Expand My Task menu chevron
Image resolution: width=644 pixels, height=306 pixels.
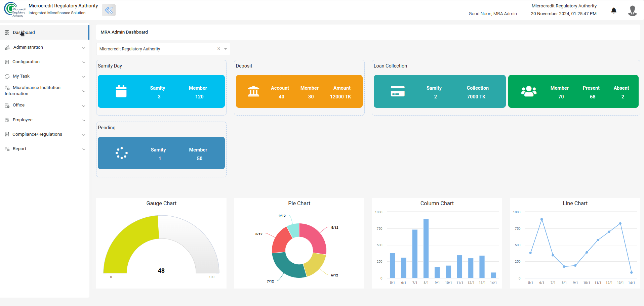(x=84, y=77)
